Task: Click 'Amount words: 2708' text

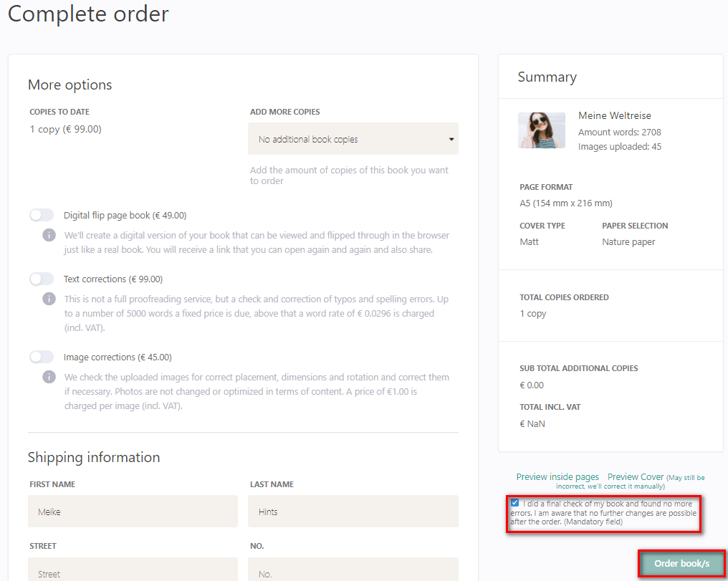Action: (x=620, y=133)
